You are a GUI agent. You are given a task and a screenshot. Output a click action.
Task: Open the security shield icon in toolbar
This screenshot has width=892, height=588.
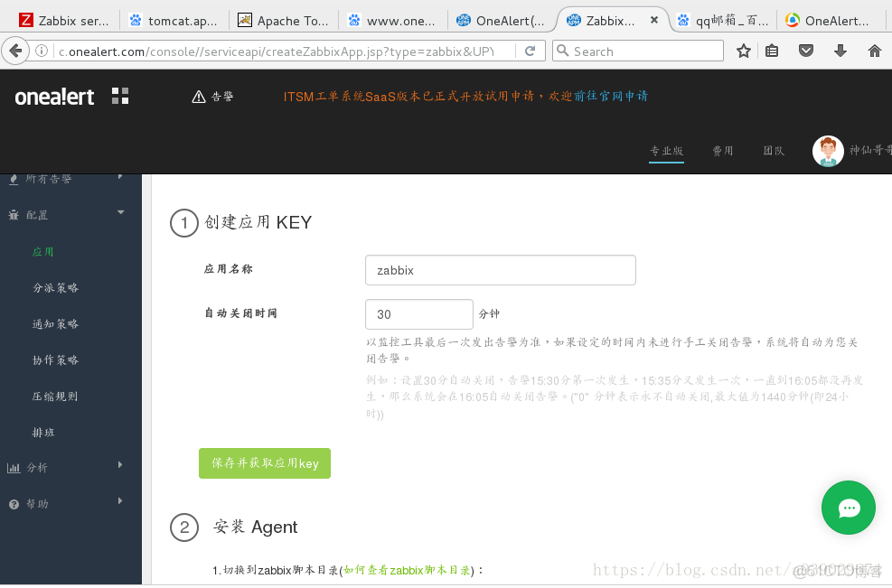tap(806, 51)
